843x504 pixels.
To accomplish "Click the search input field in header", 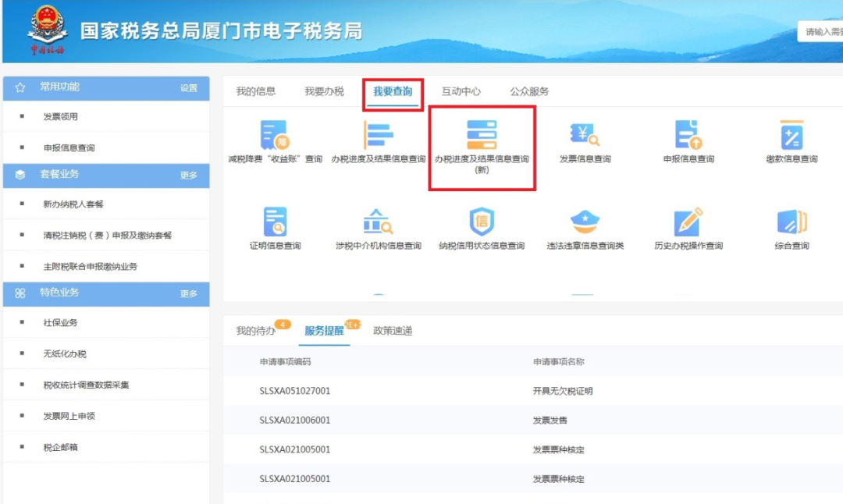I will (x=820, y=32).
